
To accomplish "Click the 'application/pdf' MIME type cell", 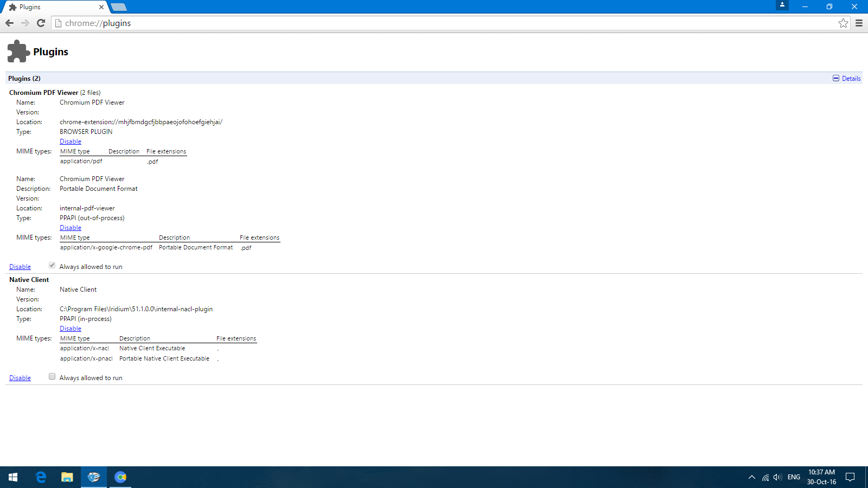I will click(81, 161).
